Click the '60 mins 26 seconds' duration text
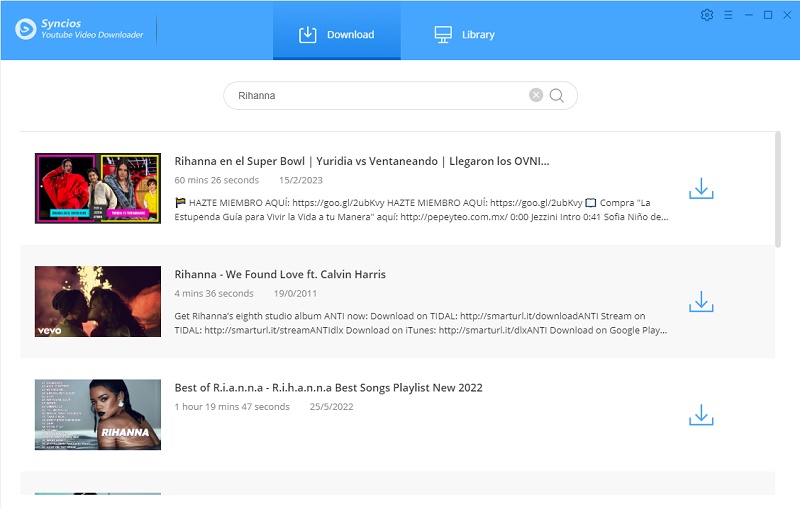Viewport: 800px width, 509px height. click(x=216, y=180)
